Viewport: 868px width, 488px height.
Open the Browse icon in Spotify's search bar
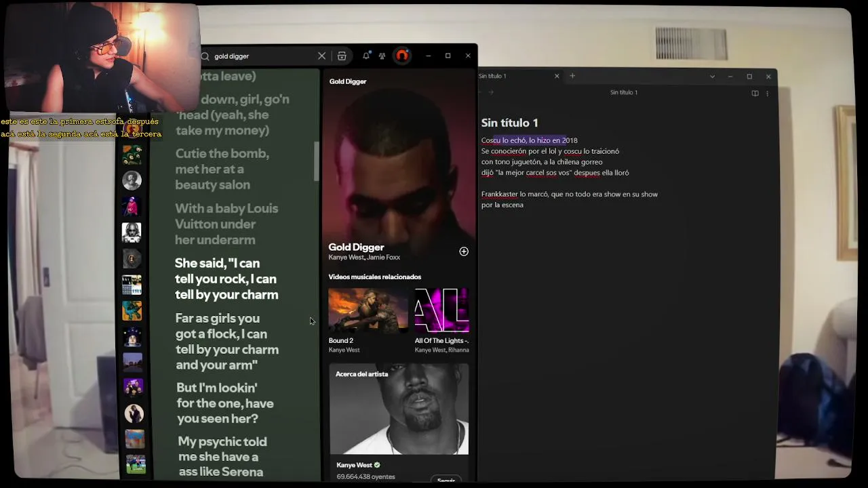[x=342, y=56]
